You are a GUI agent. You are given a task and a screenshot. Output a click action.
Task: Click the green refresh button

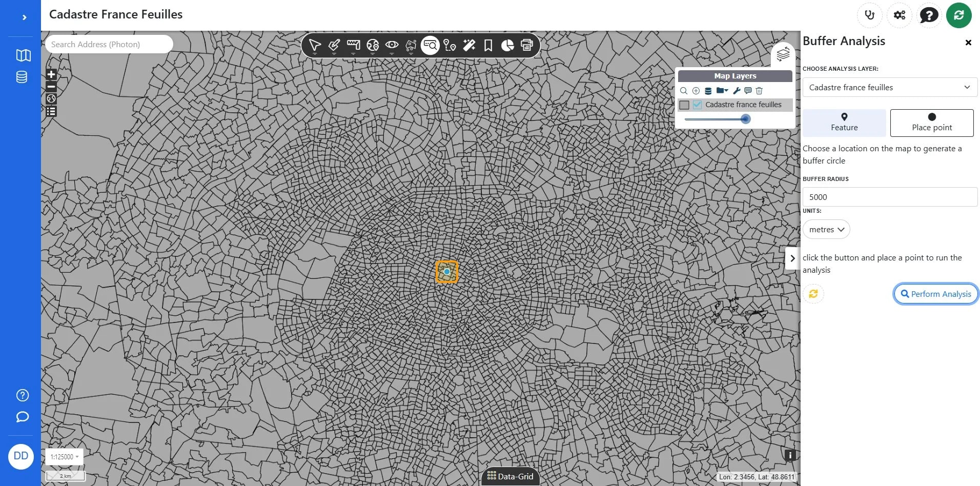click(x=959, y=15)
